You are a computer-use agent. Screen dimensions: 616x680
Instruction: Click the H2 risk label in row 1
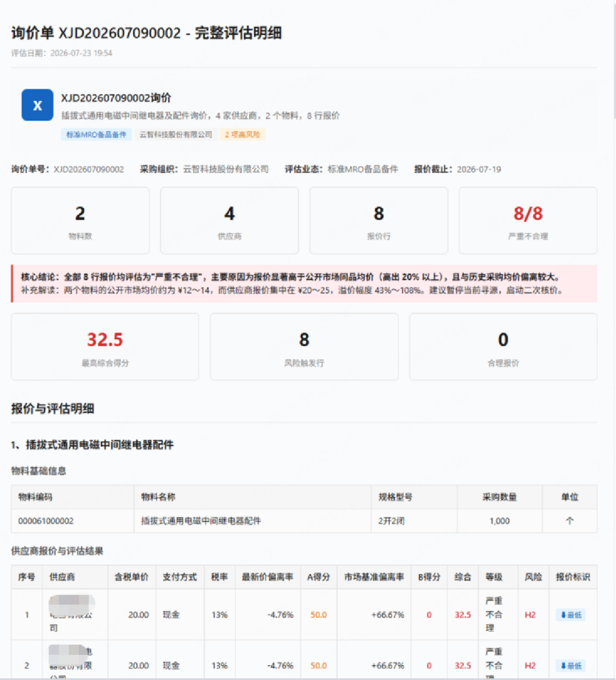point(530,614)
